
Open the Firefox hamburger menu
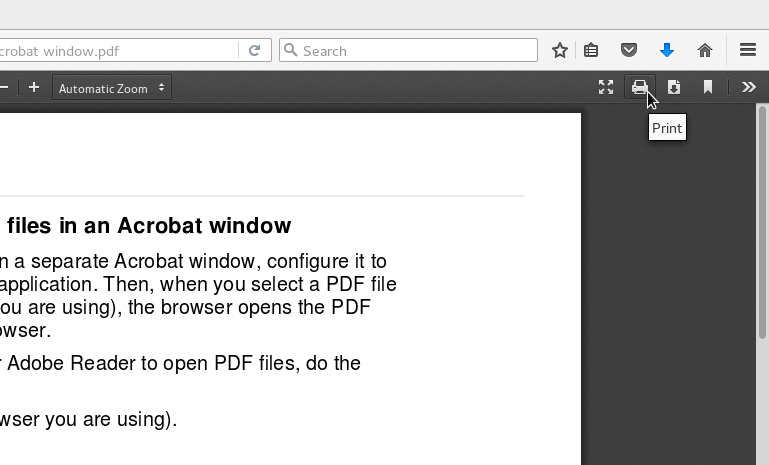[x=747, y=50]
